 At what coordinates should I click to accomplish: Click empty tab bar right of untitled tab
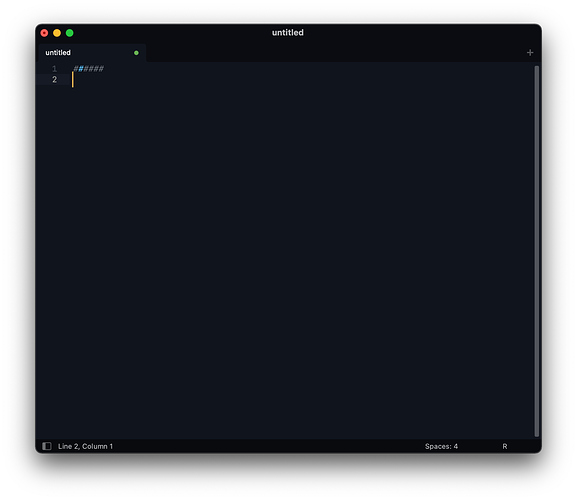click(335, 53)
